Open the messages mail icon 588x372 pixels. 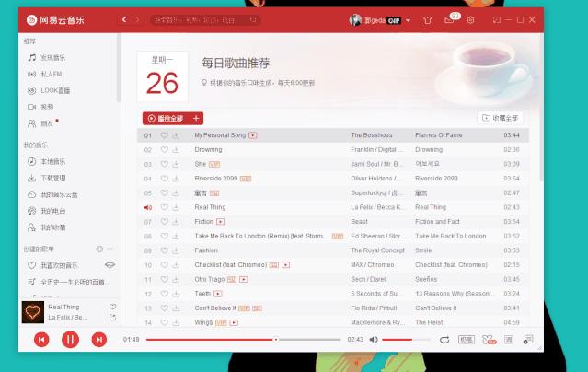click(449, 20)
